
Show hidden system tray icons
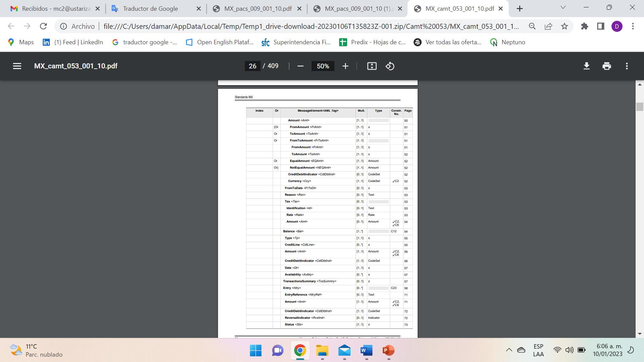point(509,350)
